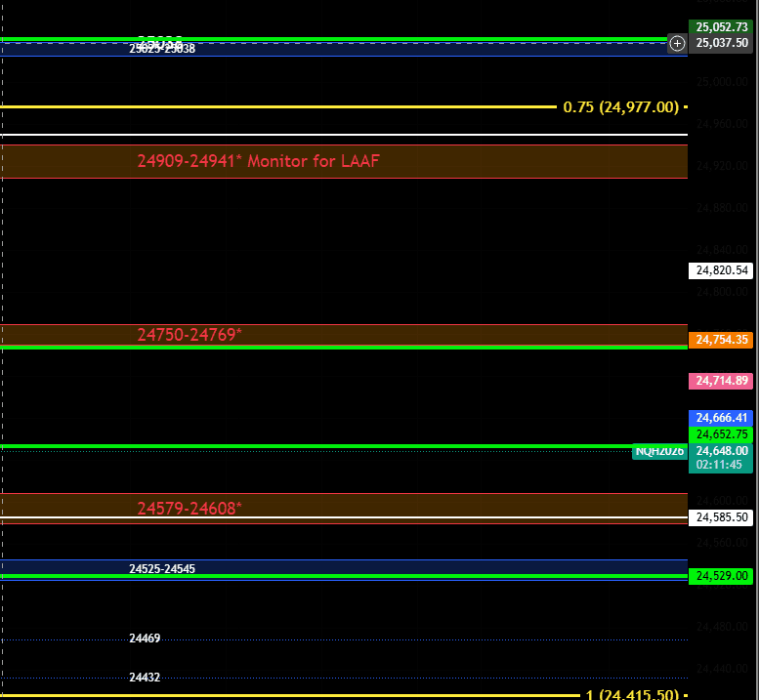
Task: Click the 24432 dotted level label
Action: [145, 678]
